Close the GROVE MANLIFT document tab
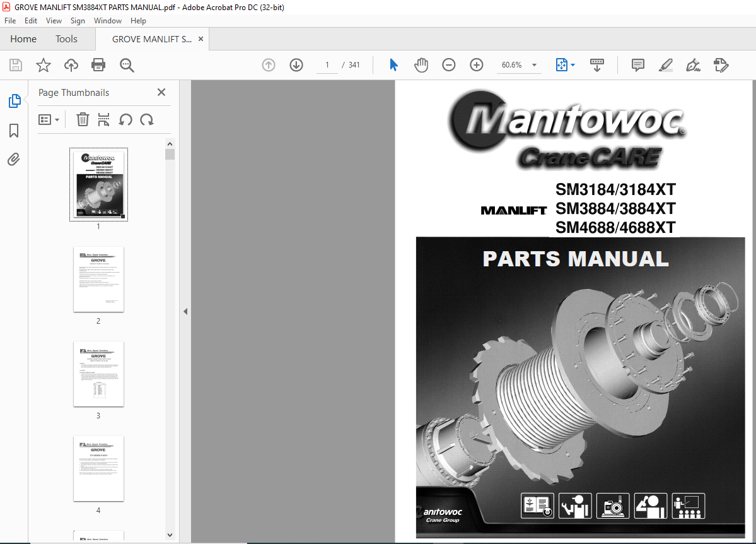 click(x=201, y=39)
